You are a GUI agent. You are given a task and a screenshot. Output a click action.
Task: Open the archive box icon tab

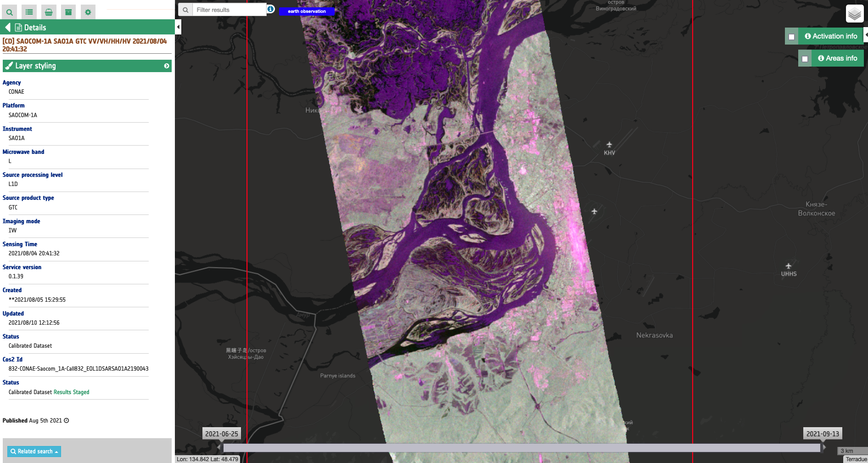tap(68, 12)
